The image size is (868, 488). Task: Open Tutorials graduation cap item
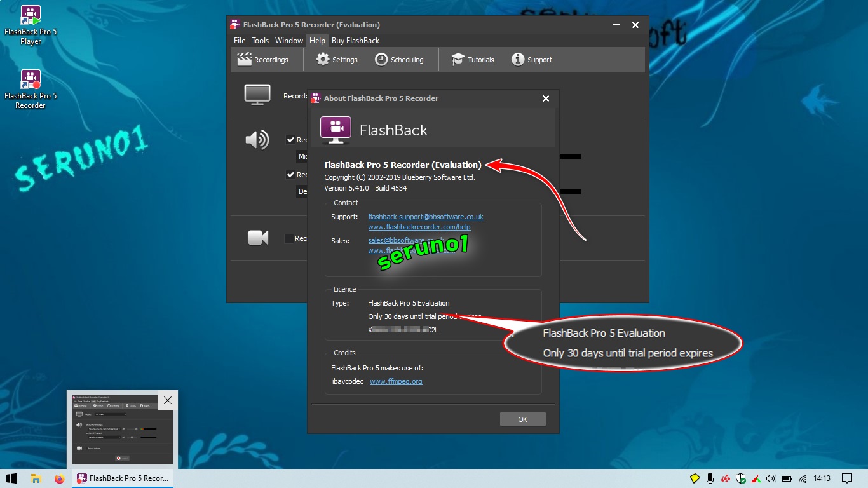click(472, 60)
